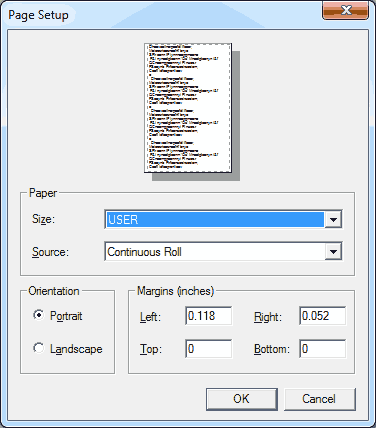Click the Page Setup title text
This screenshot has height=428, width=376.
38,15
